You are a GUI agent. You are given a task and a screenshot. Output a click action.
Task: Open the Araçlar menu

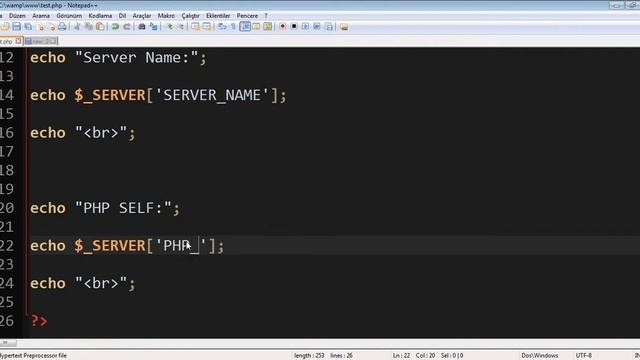(142, 16)
